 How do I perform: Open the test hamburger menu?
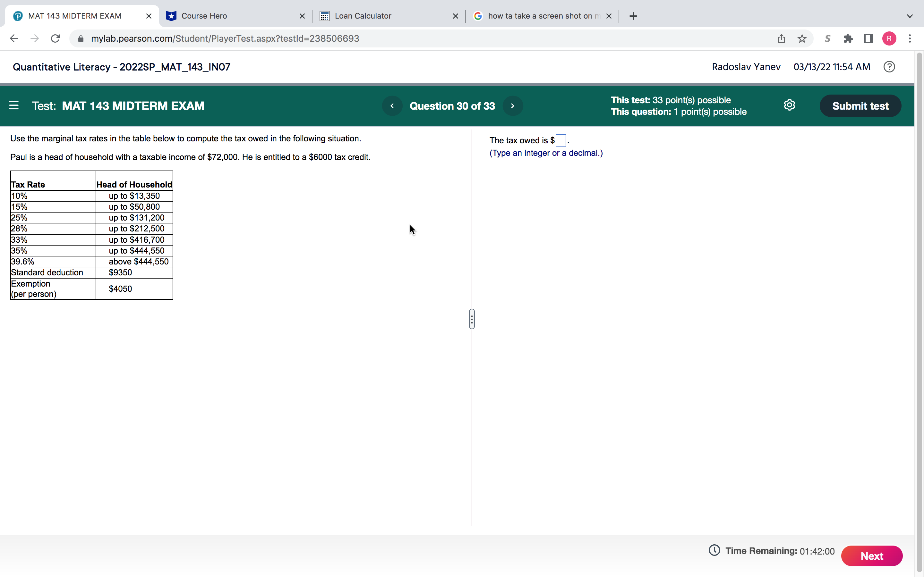[14, 105]
